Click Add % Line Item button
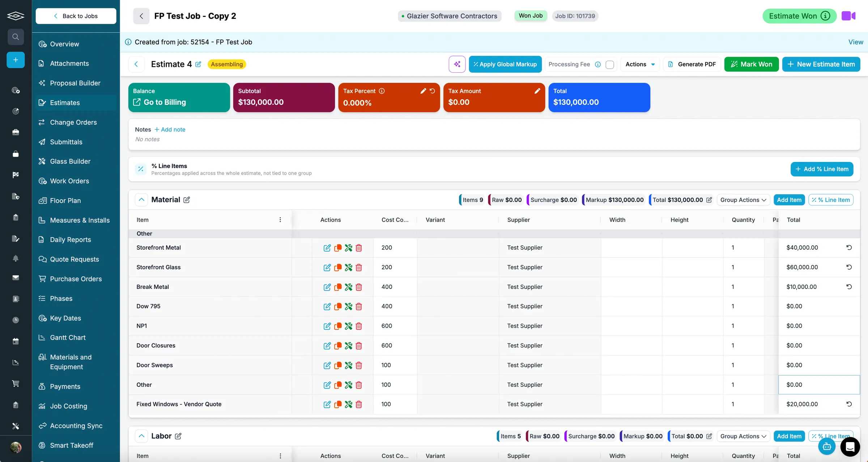This screenshot has height=462, width=868. point(822,169)
